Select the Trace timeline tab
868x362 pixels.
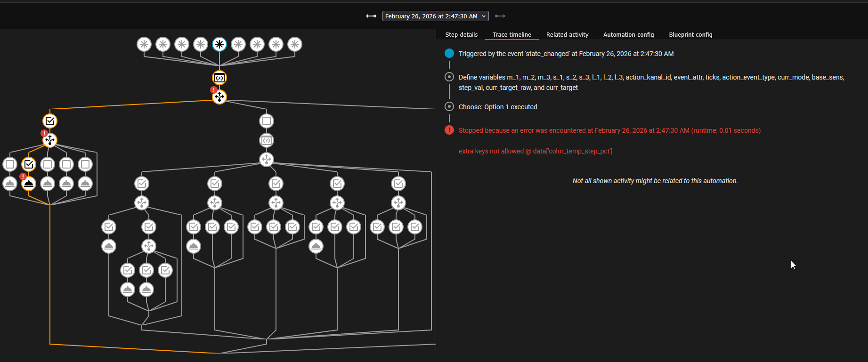[512, 35]
